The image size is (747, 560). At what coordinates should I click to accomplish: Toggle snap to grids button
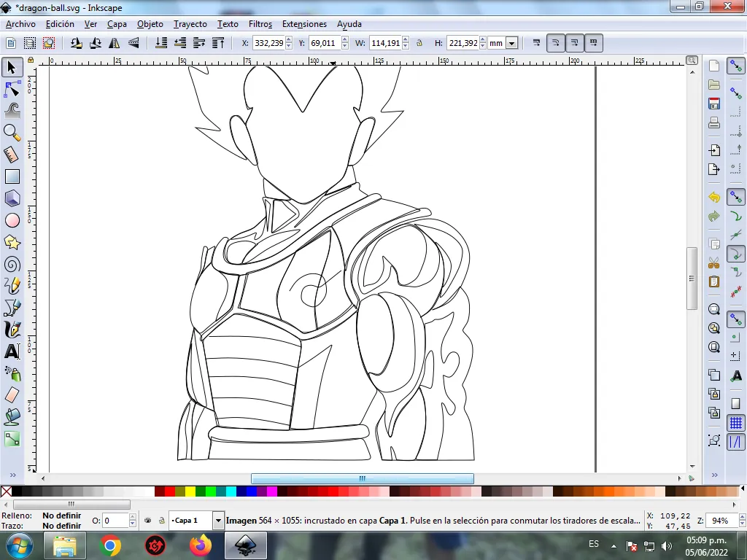736,423
